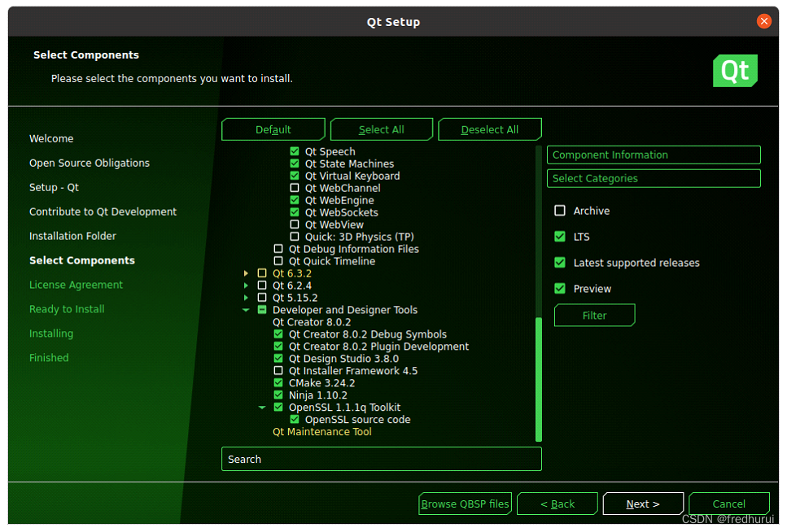Uncheck the OpenSSL 1.1.1q Toolkit checkbox
The width and height of the screenshot is (787, 532).
278,407
